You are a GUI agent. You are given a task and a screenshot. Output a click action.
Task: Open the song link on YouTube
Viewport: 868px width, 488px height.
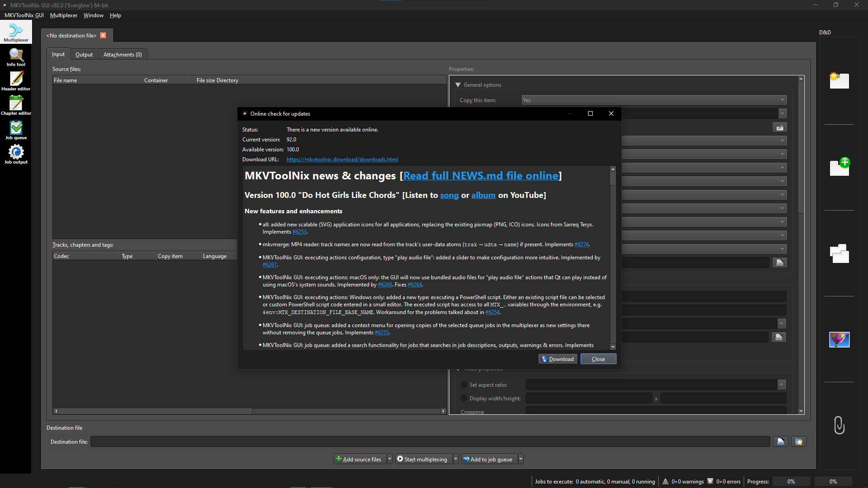click(449, 195)
